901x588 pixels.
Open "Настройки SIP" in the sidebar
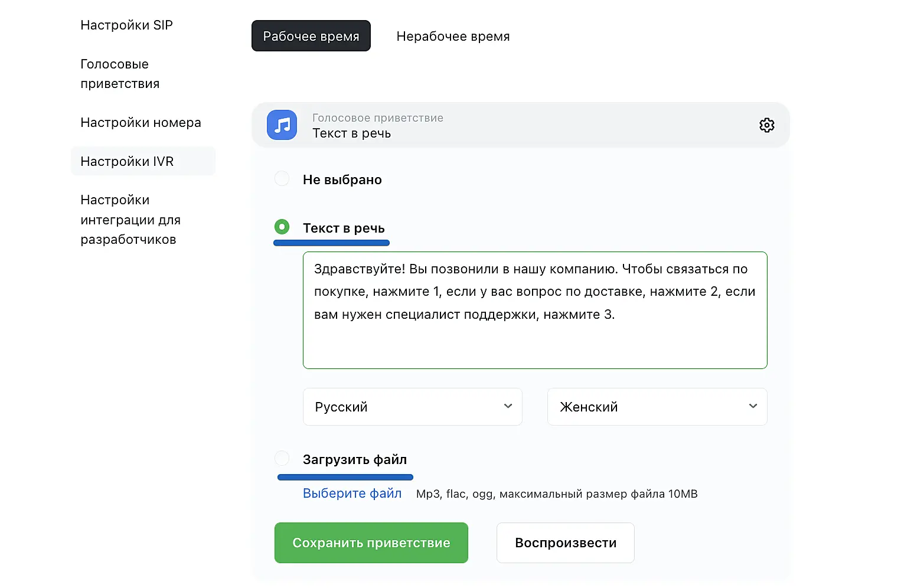pos(126,25)
